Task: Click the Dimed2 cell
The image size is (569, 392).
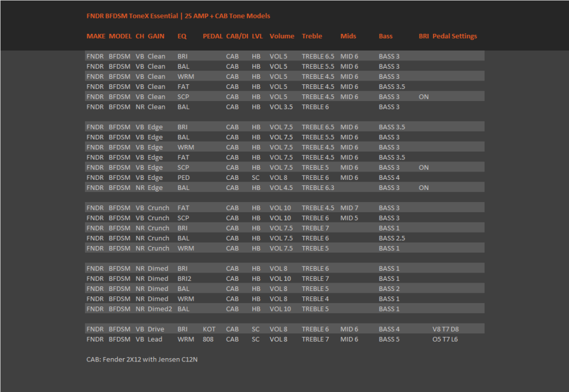Action: coord(159,309)
